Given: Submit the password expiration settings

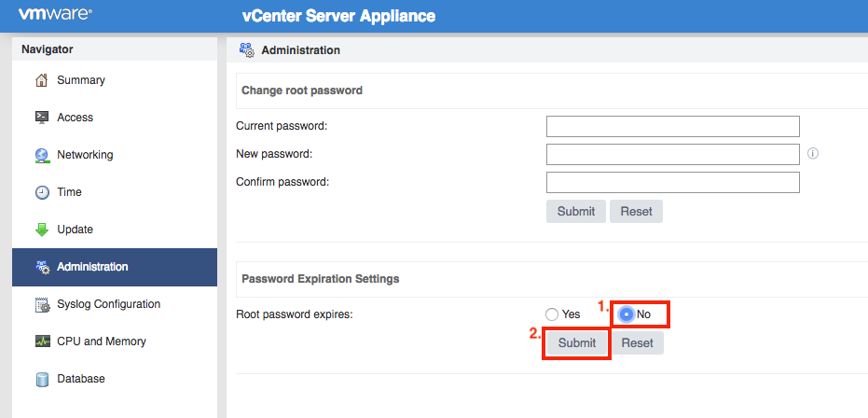Looking at the screenshot, I should click(x=577, y=343).
